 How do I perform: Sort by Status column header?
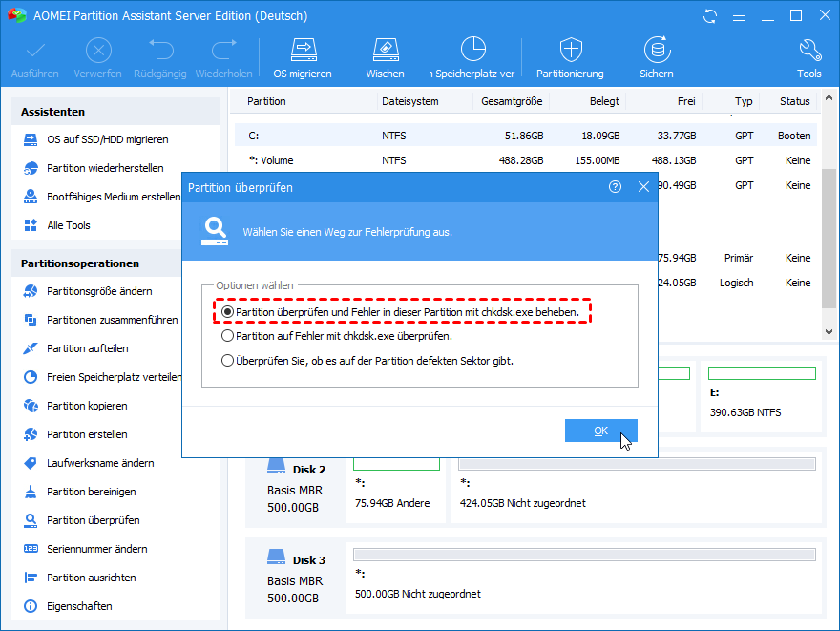point(794,101)
